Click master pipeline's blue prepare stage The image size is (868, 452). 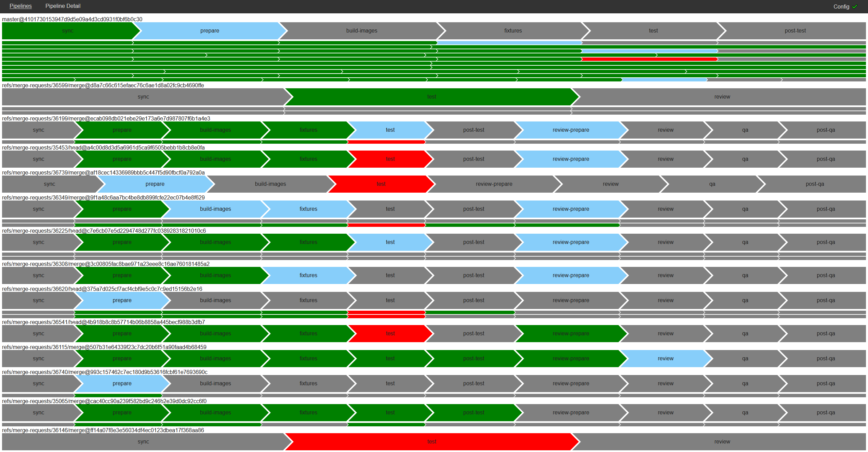pyautogui.click(x=210, y=31)
